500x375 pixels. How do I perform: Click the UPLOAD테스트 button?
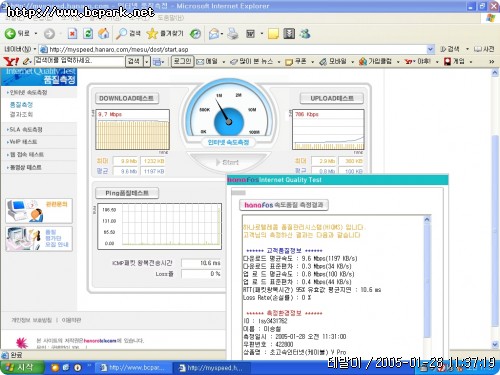click(x=332, y=98)
